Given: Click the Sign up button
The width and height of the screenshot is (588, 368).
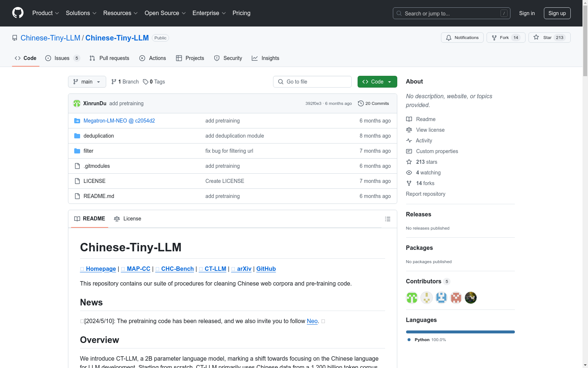Looking at the screenshot, I should [557, 13].
